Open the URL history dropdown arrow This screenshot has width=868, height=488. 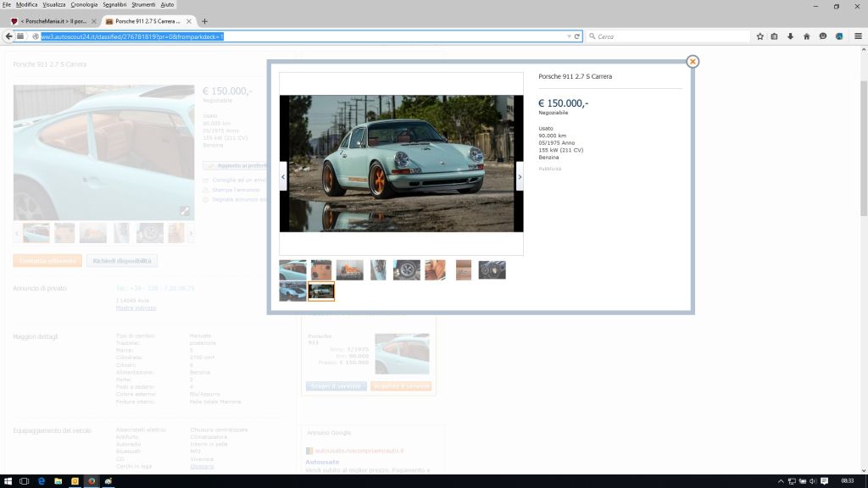(569, 36)
